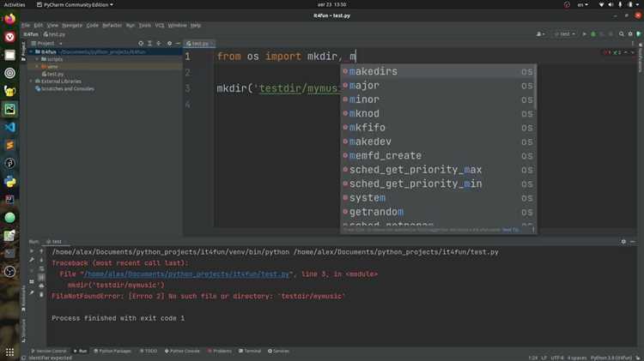Open the Run menu
The image size is (644, 361).
(131, 25)
